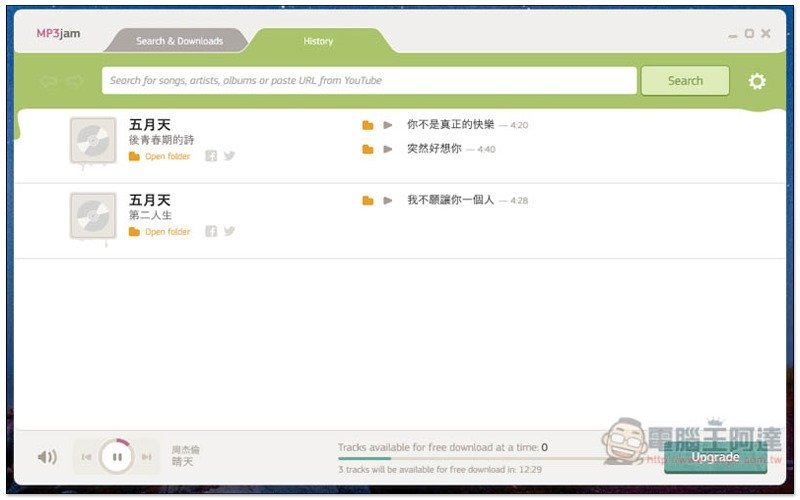This screenshot has height=500, width=800.
Task: Minimize the MP3jam window
Action: [733, 36]
